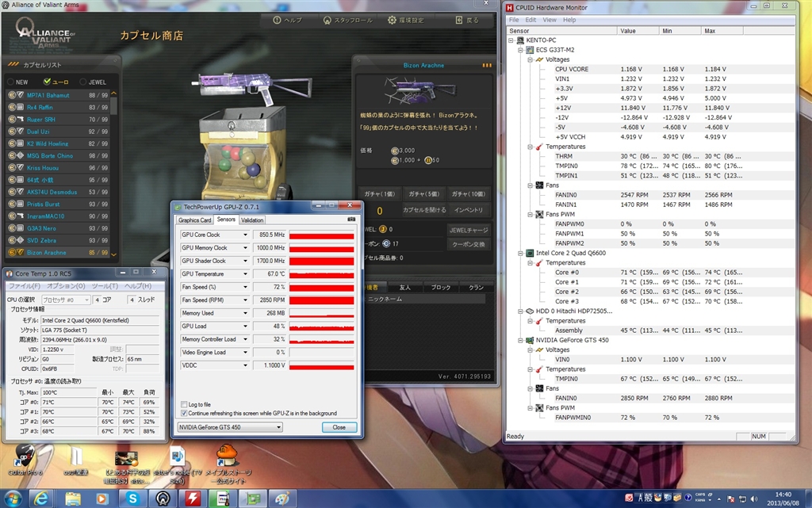
Task: Toggle Continue refreshing in background checkbox
Action: (x=184, y=414)
